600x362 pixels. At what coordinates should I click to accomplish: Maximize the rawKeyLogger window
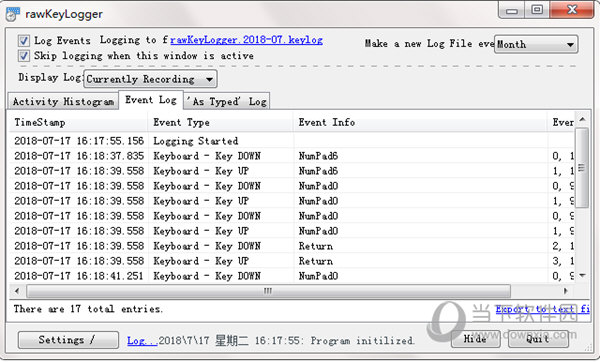tap(537, 10)
